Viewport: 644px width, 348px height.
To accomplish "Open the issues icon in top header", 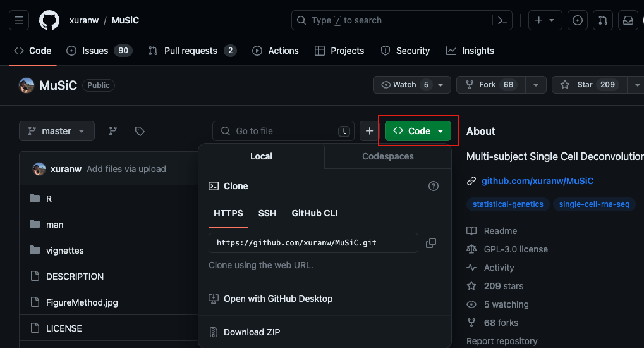I will point(578,20).
